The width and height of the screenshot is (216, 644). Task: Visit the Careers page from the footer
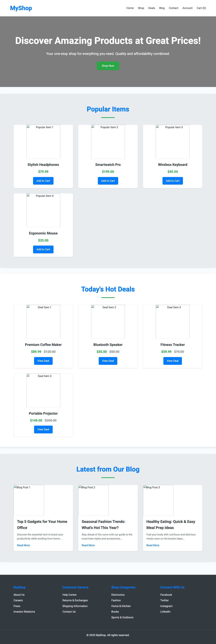tap(18, 600)
